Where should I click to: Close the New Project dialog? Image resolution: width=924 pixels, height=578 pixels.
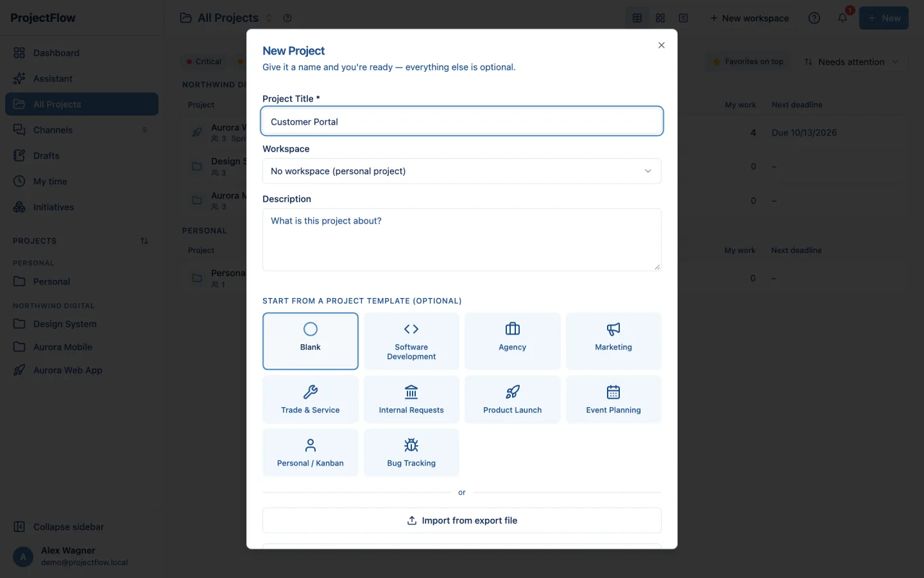pyautogui.click(x=661, y=45)
